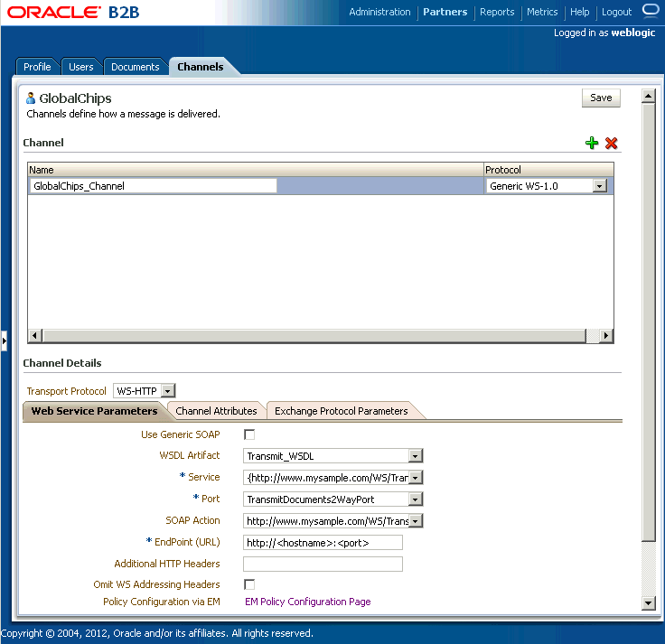Click the GlobalChips partner user icon
Screen dimensions: 665x644
click(x=31, y=98)
